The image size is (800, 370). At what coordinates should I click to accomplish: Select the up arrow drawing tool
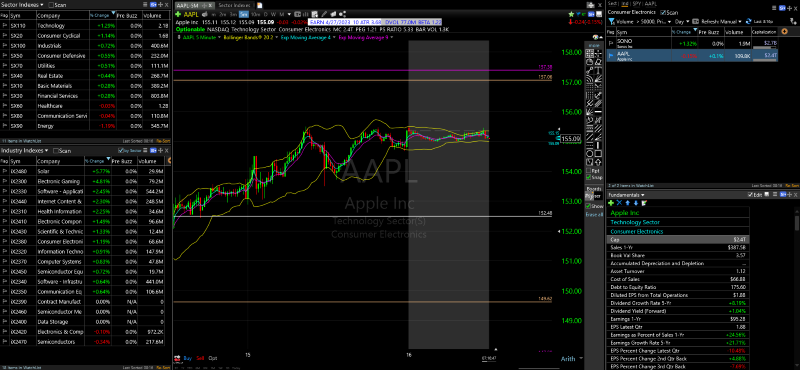[x=598, y=162]
